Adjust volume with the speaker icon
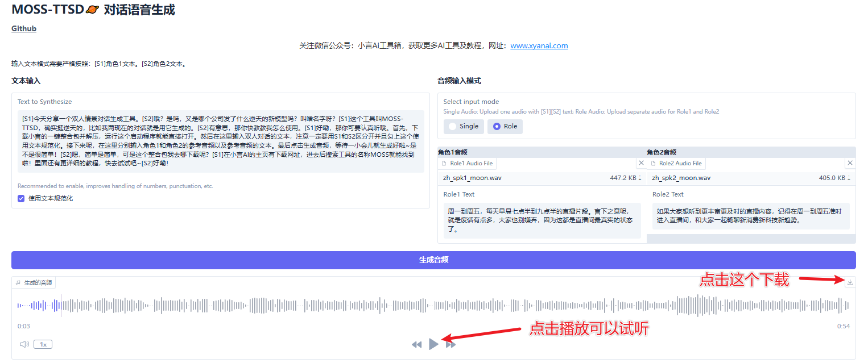Viewport: 868px width, 363px height. coord(24,344)
